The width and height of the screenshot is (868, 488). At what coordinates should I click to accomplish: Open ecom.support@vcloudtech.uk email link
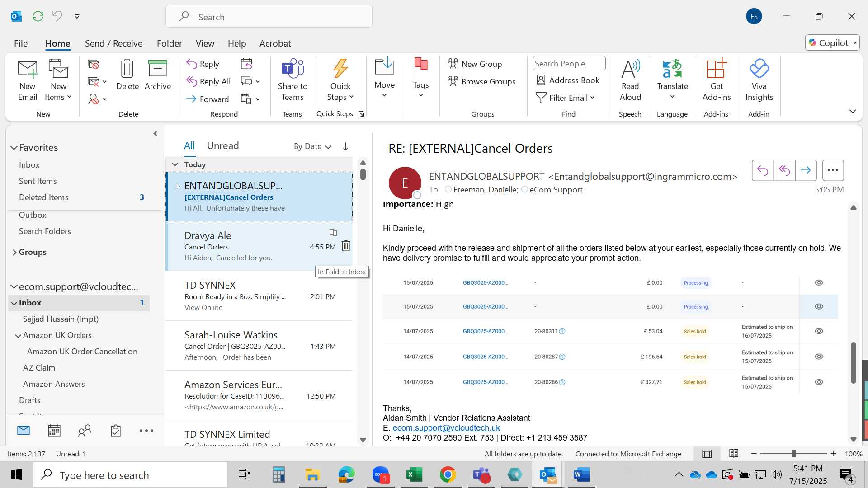[446, 428]
